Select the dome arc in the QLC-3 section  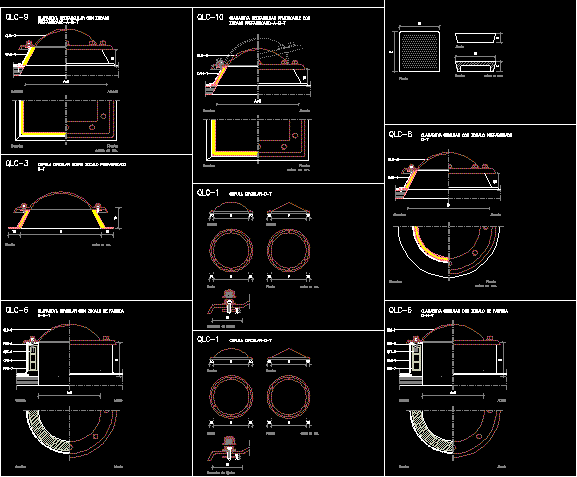[61, 200]
